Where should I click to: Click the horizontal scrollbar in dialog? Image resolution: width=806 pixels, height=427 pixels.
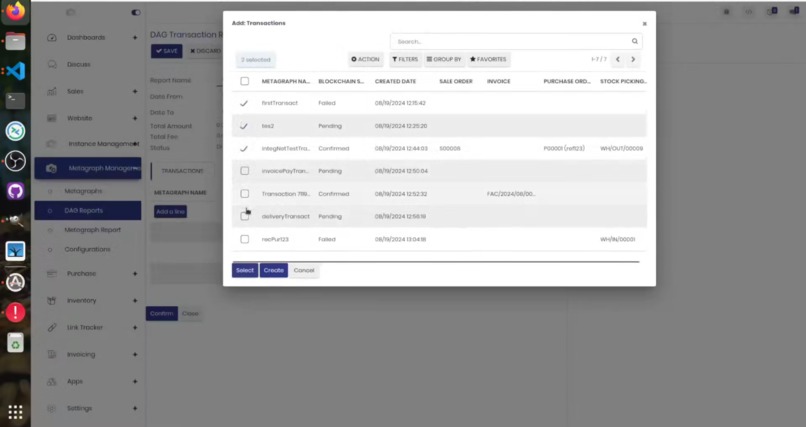pos(435,262)
